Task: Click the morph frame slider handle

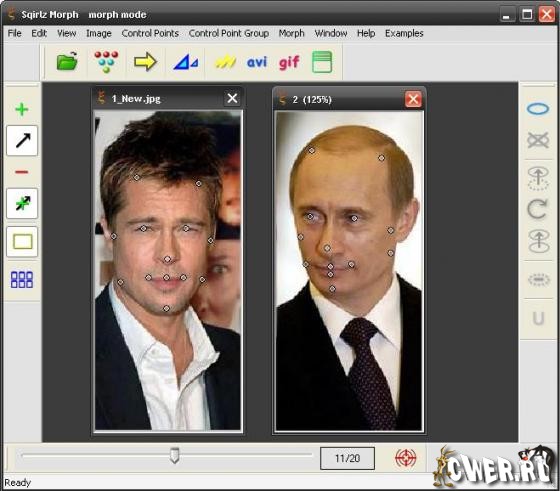Action: pos(174,455)
